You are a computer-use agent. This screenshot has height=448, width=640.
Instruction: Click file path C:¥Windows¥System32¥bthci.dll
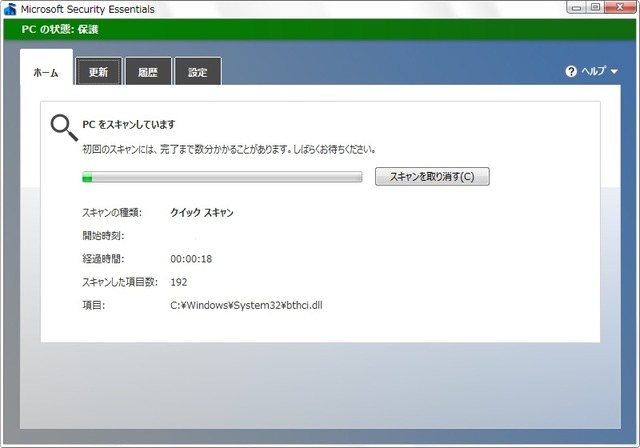(246, 305)
